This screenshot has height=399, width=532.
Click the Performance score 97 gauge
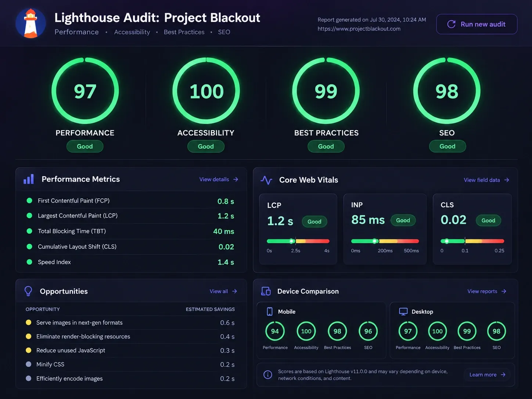coord(85,91)
